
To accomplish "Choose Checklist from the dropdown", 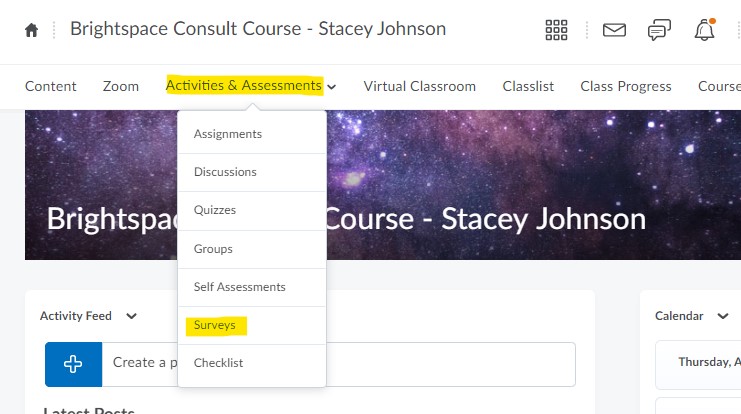I will coord(219,363).
